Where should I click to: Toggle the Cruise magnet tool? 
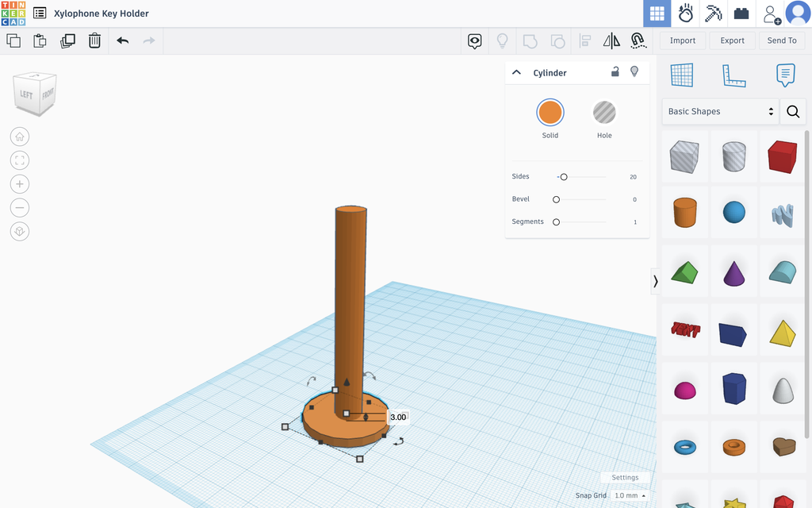pyautogui.click(x=638, y=41)
